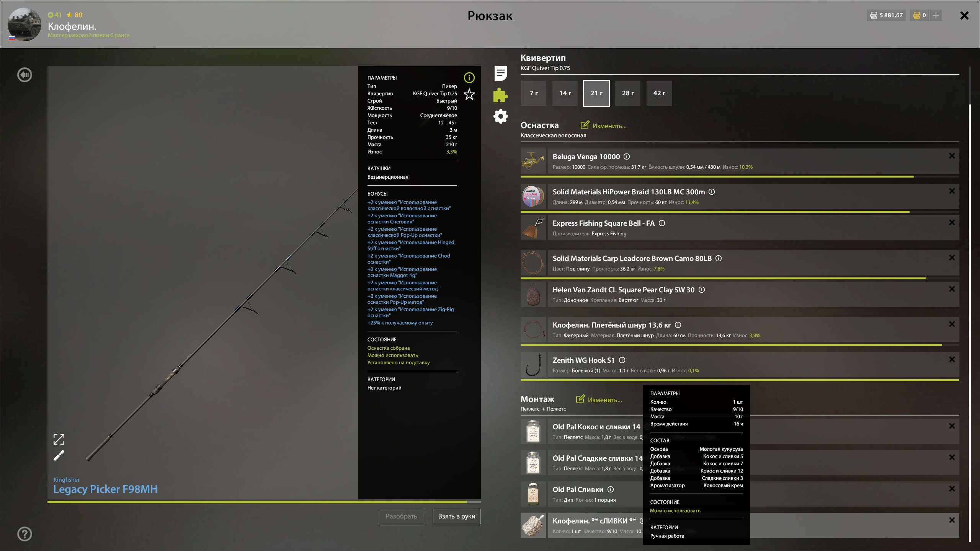This screenshot has height=551, width=980.
Task: Remove Beluga Venga 10000 reel
Action: pos(952,156)
